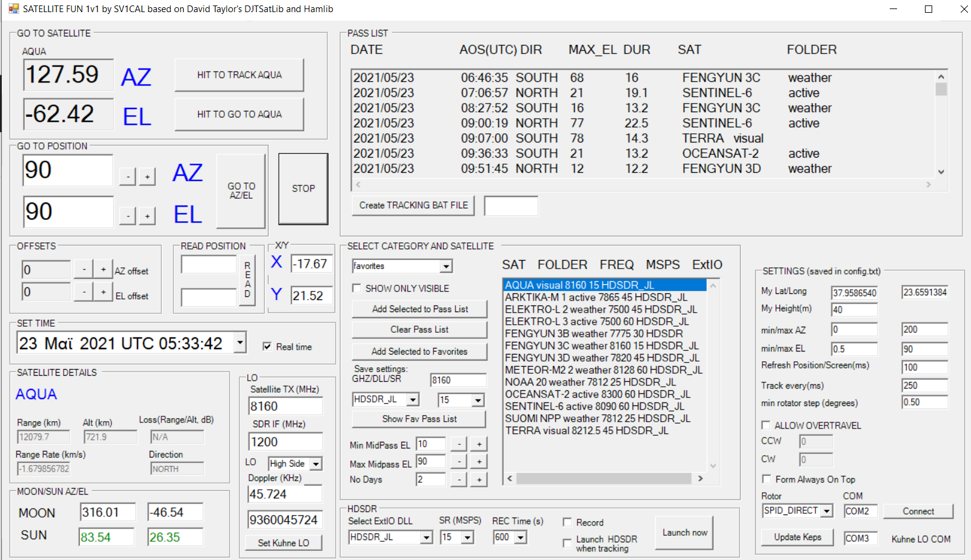The height and width of the screenshot is (560, 971).
Task: Open LO High Side dropdown
Action: click(x=316, y=464)
